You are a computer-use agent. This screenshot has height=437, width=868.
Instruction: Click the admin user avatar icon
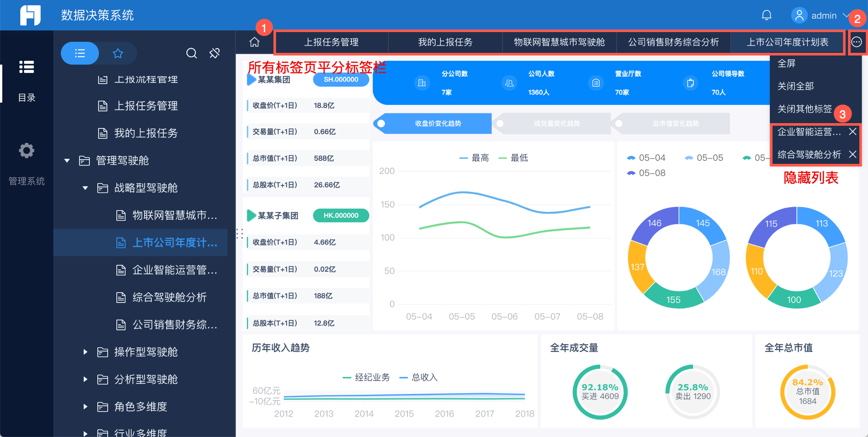799,15
